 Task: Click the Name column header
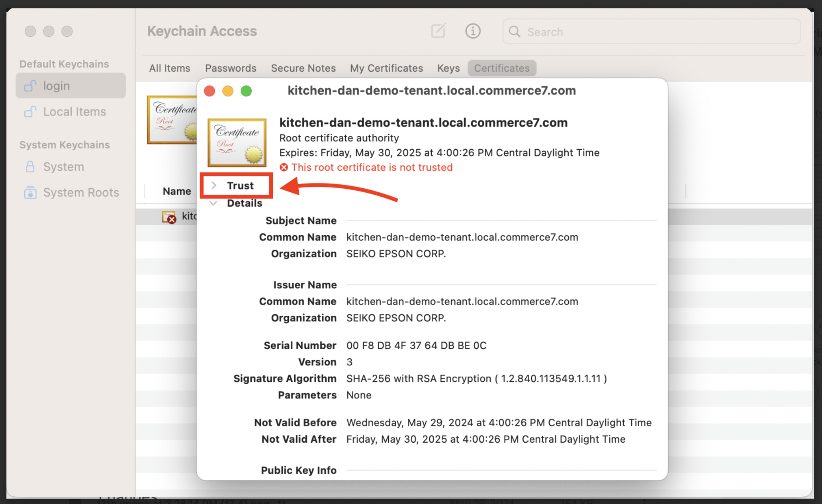[x=176, y=191]
